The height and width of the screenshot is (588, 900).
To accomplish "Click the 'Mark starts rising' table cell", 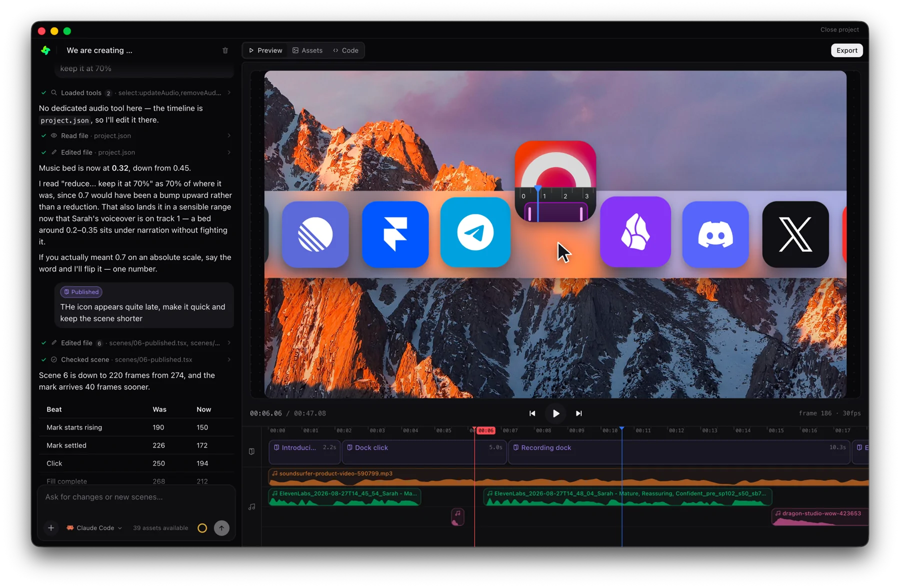I will point(74,427).
